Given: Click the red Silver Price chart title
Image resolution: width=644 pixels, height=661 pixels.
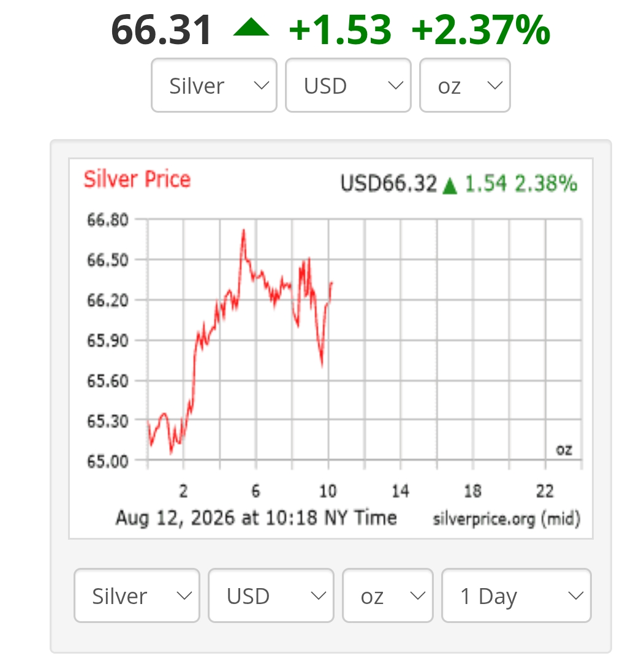Looking at the screenshot, I should point(137,179).
